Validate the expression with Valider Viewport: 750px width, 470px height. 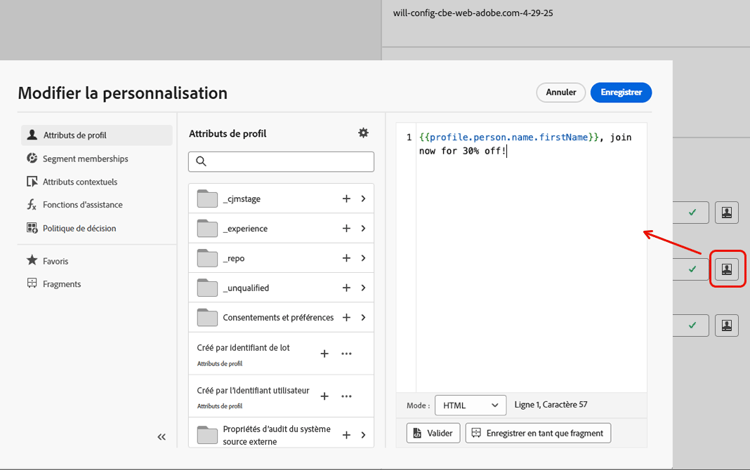click(x=433, y=433)
